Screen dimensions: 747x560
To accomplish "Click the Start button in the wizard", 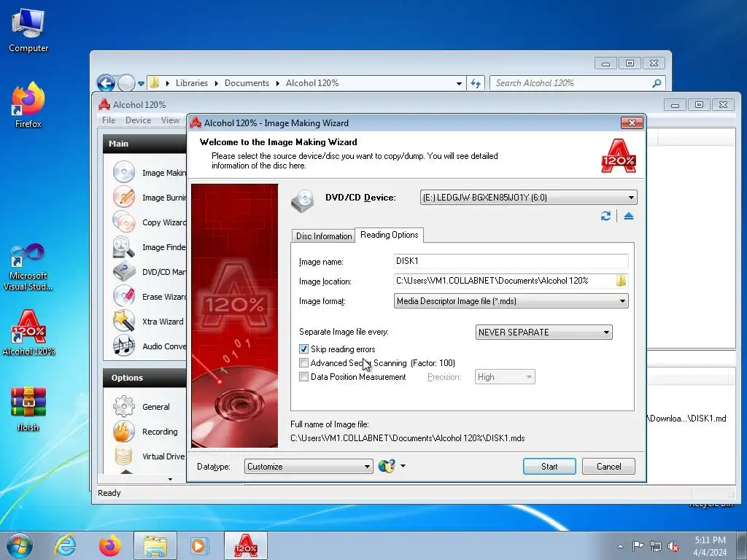I will click(x=549, y=466).
